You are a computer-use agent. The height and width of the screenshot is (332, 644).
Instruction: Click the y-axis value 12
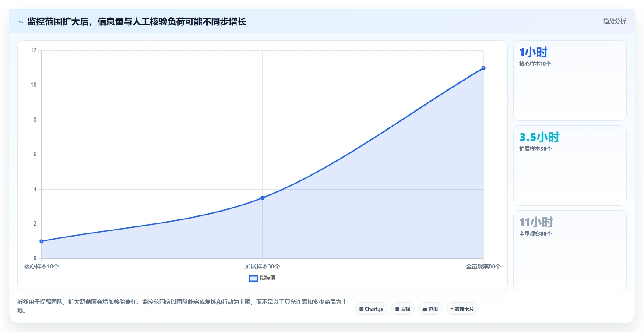click(34, 50)
